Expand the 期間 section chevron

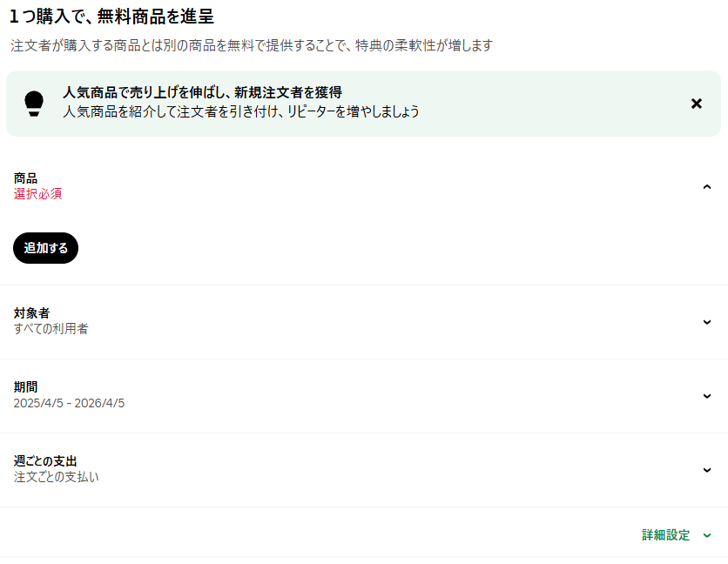click(707, 395)
